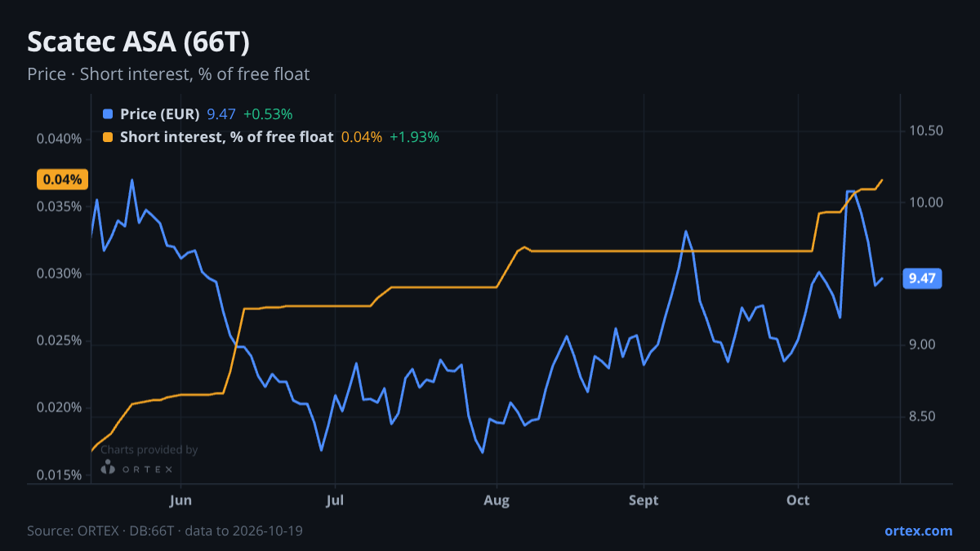Click the legend short interest value 0.04%
Viewport: 980px width, 551px height.
[361, 137]
